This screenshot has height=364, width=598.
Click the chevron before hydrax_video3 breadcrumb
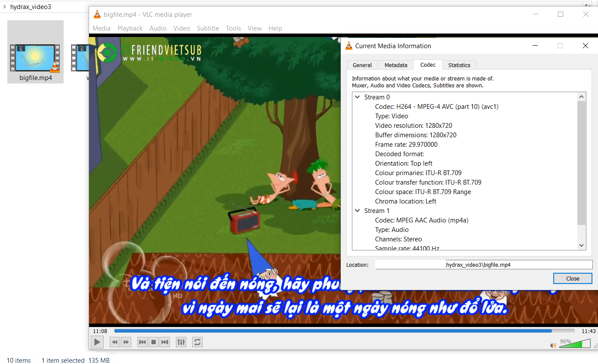point(4,7)
